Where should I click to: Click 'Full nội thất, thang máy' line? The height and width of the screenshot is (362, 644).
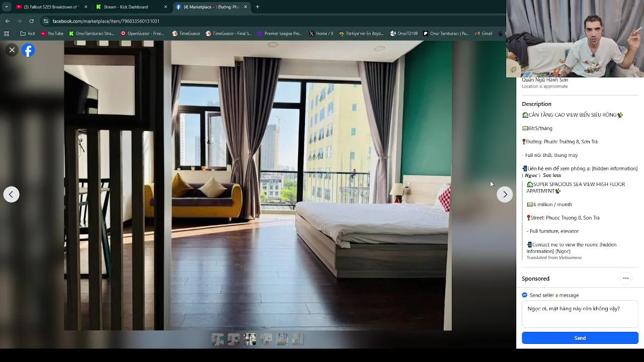click(551, 155)
